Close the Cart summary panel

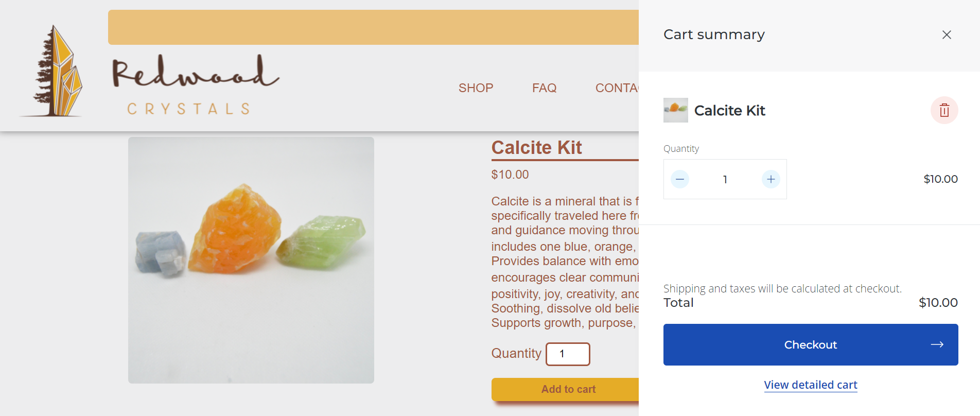pyautogui.click(x=946, y=34)
